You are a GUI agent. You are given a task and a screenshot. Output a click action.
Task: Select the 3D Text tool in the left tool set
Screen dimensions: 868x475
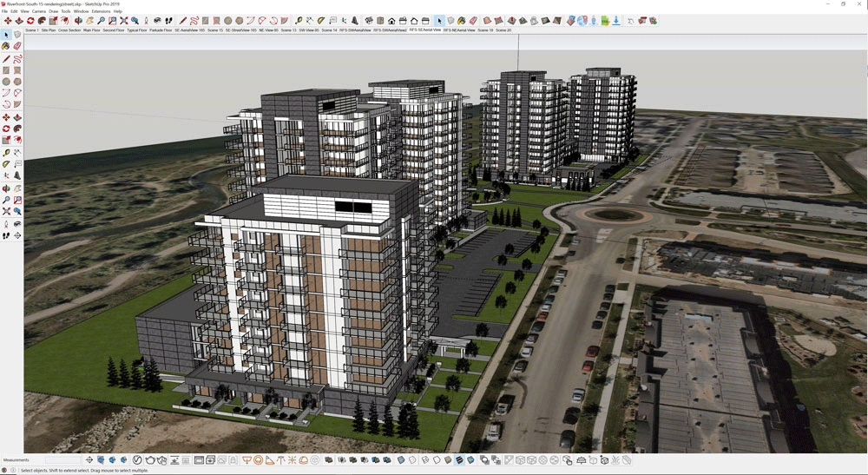(17, 175)
